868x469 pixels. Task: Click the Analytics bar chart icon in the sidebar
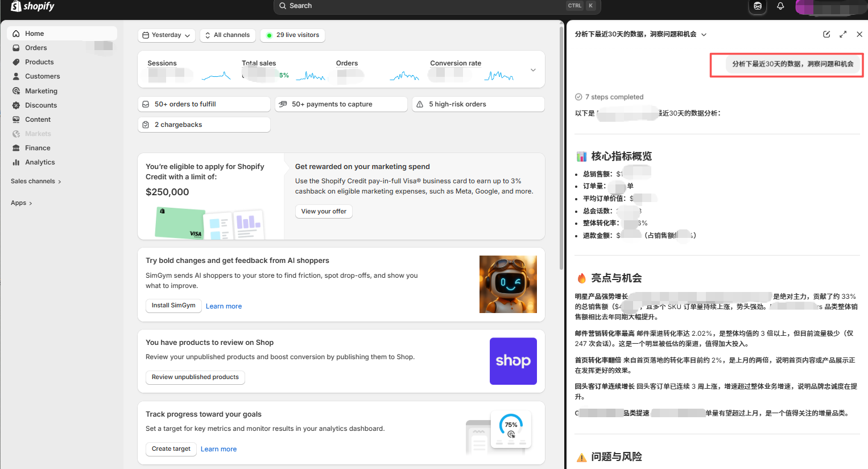[16, 162]
